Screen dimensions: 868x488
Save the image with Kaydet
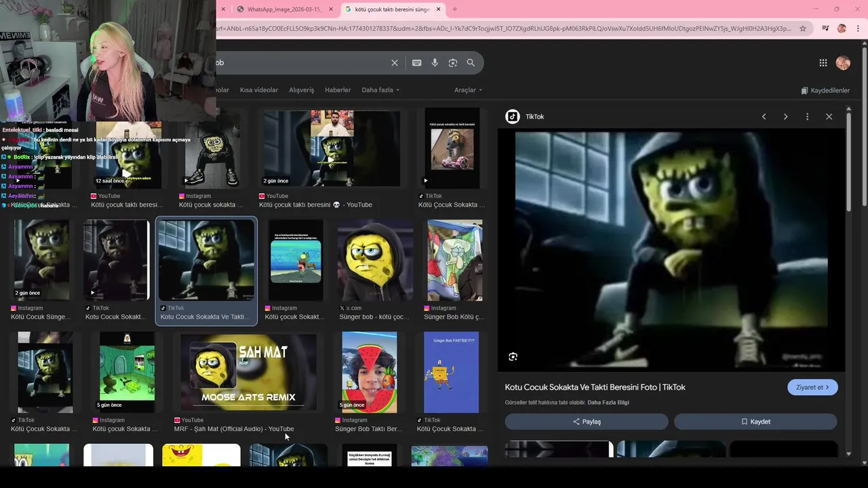tap(755, 422)
